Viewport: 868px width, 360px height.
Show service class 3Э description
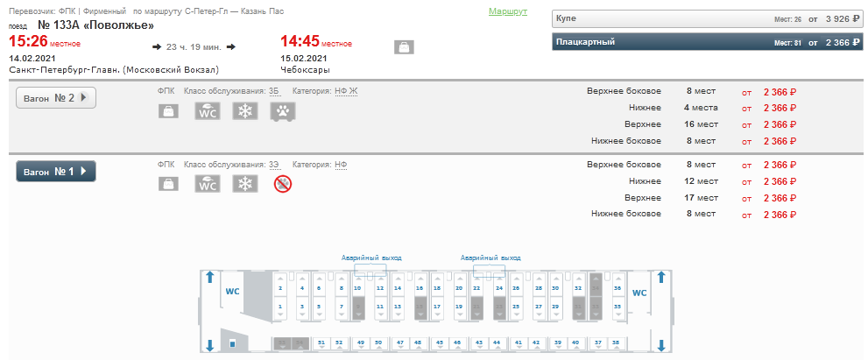coord(274,165)
